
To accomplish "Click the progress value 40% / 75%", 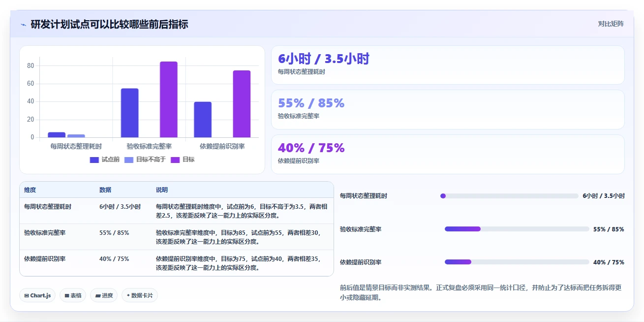I will (609, 262).
